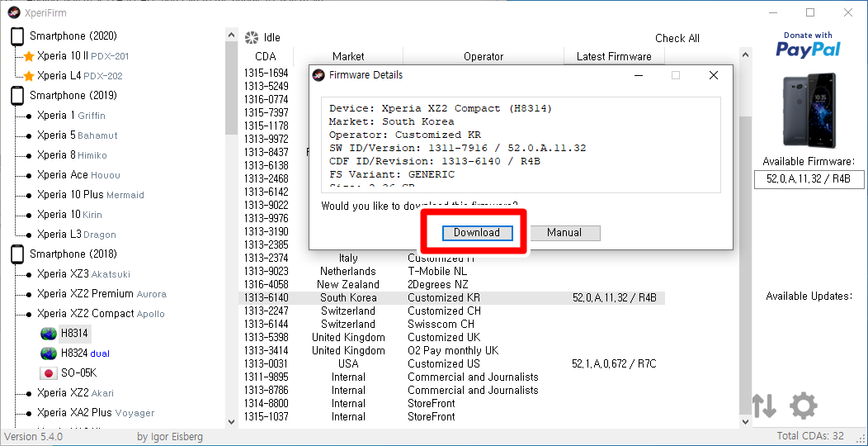Click the Xperia XZ2 Compact phone image
Screen dimensions: 868x446
pyautogui.click(x=809, y=110)
